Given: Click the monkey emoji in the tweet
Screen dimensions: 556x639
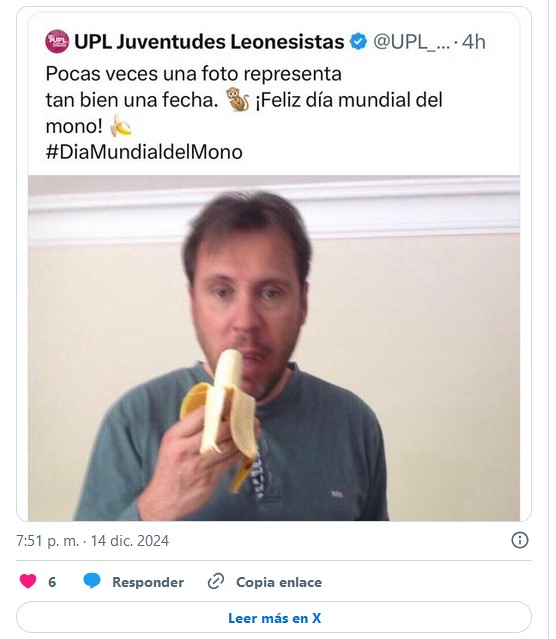Looking at the screenshot, I should [238, 99].
